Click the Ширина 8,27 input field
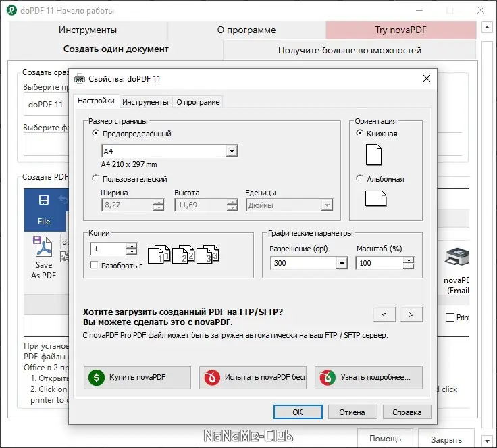Image resolution: width=497 pixels, height=448 pixels. click(128, 205)
